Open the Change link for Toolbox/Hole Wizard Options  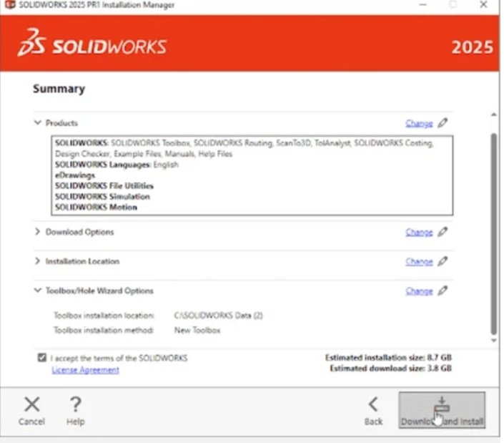coord(419,291)
